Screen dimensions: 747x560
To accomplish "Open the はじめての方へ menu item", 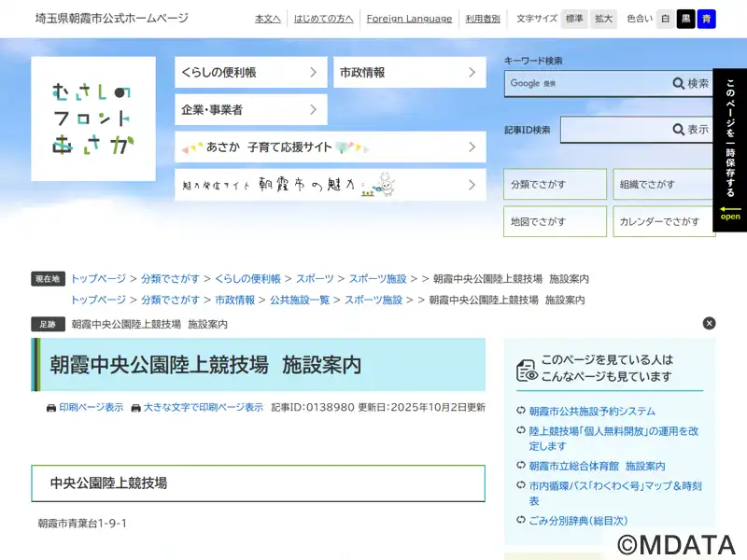I will coord(323,19).
